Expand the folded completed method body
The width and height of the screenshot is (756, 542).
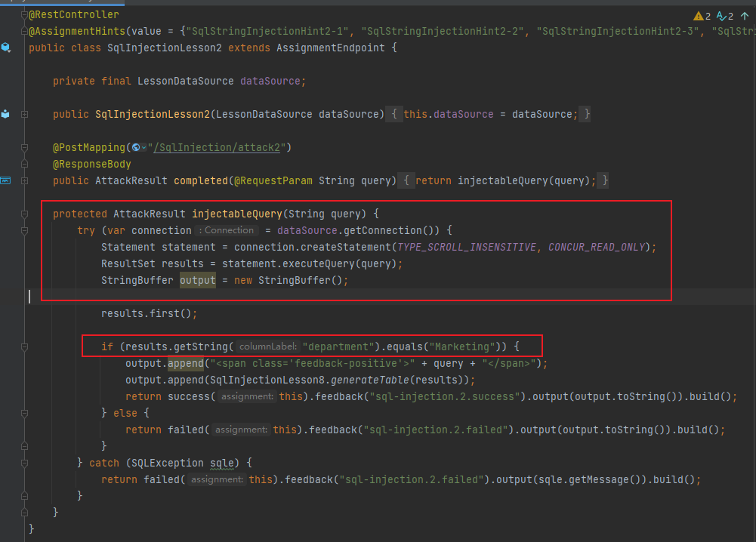[x=25, y=180]
